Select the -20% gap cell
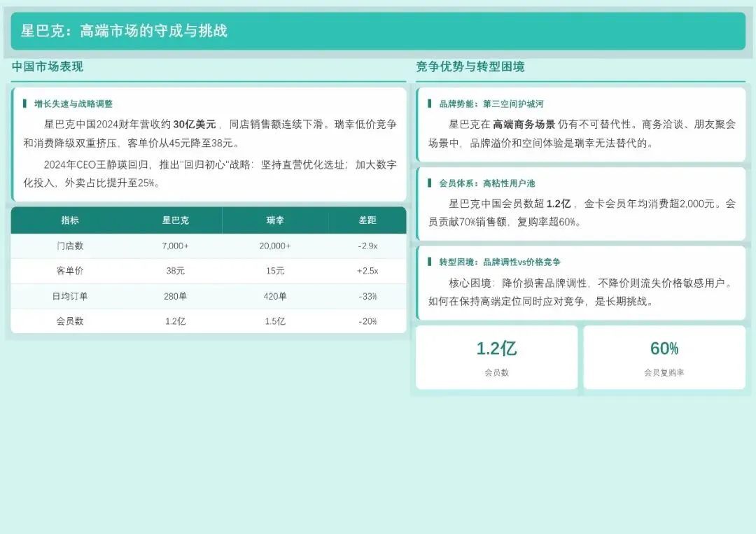Viewport: 756px width, 534px height. (x=367, y=321)
